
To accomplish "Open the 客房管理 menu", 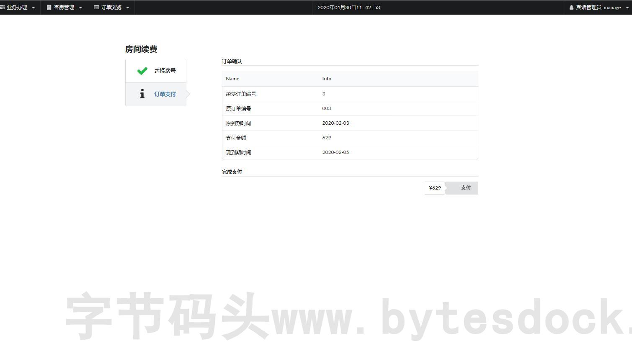I will click(63, 7).
